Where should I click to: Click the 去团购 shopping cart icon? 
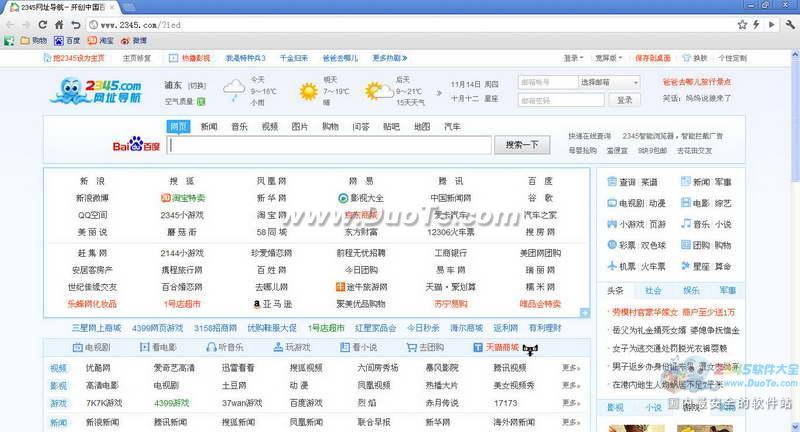tap(411, 347)
